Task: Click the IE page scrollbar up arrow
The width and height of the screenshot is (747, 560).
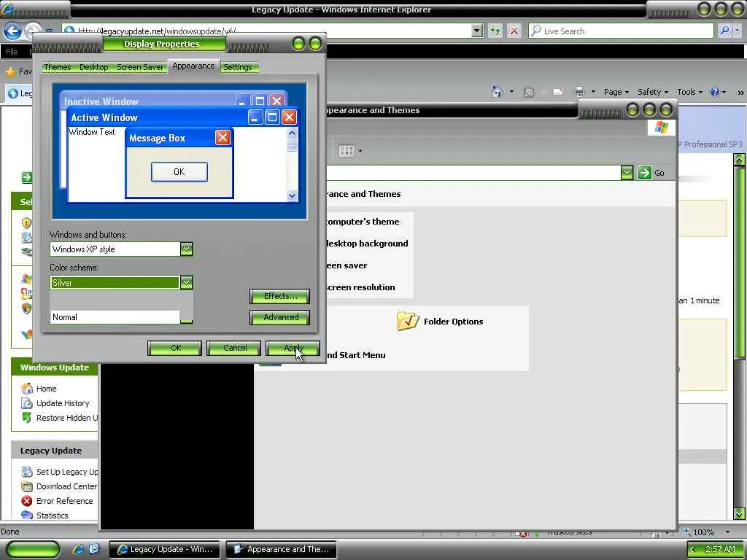Action: click(x=740, y=159)
